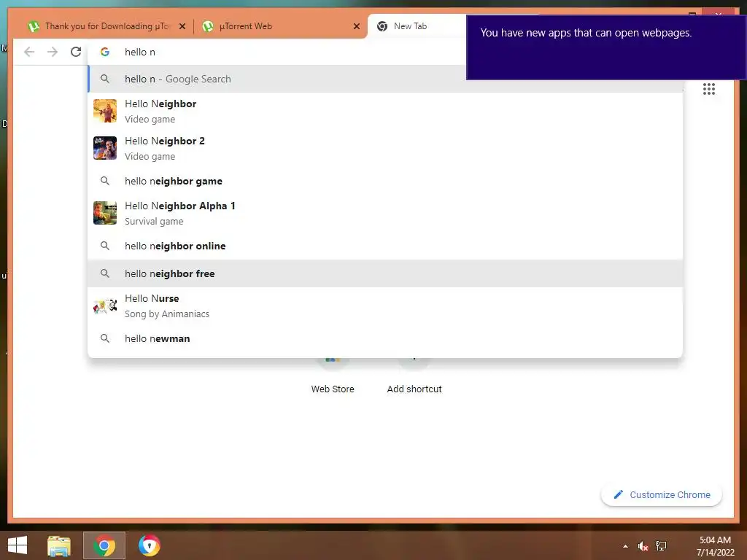Select 'hello newman' suggestion
747x560 pixels.
pos(385,338)
